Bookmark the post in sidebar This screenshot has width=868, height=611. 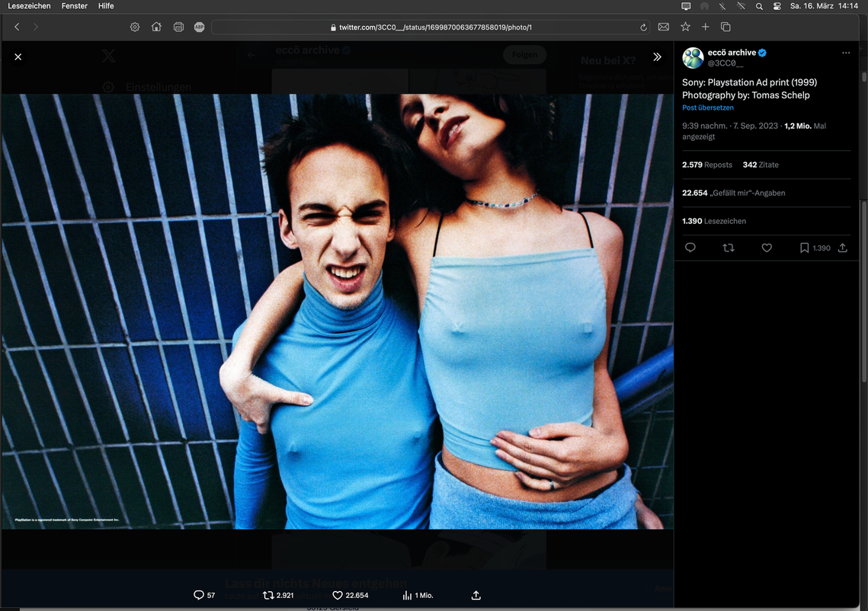pyautogui.click(x=804, y=248)
